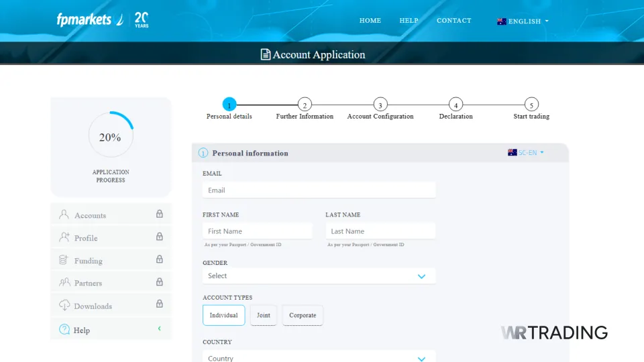Open Accounts in the sidebar
Screen dimensions: 644x362
111,215
